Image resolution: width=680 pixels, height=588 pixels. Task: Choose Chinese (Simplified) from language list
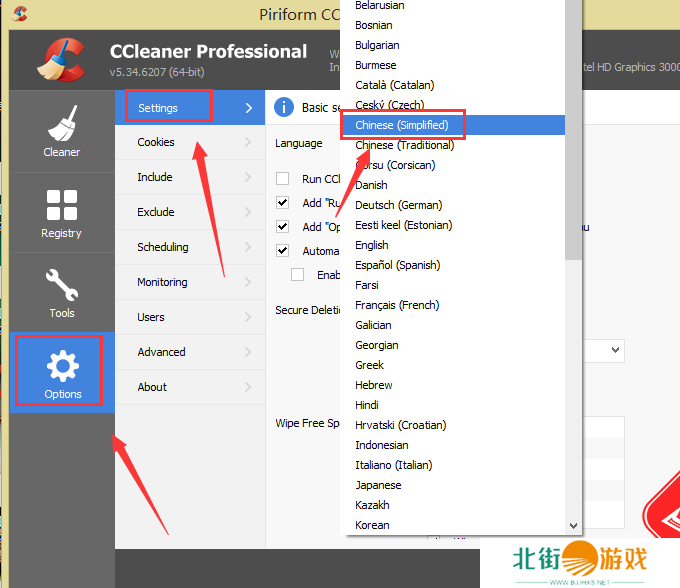click(x=402, y=125)
